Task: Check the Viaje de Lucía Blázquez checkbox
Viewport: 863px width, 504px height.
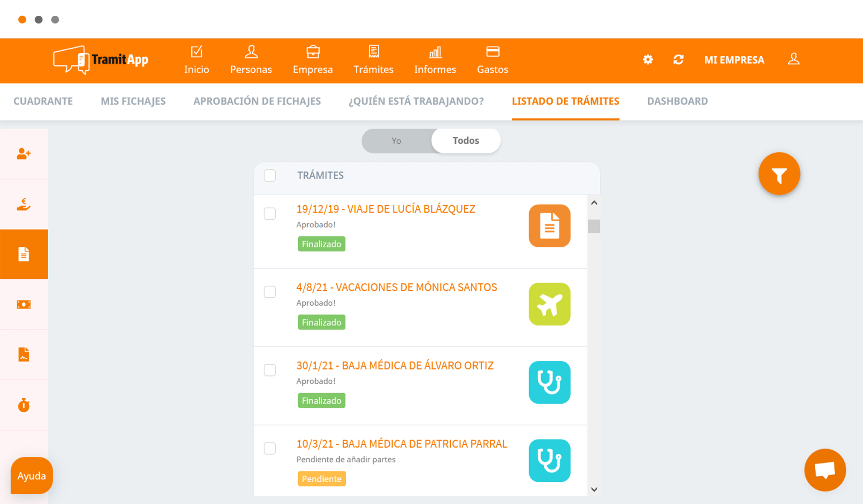Action: (270, 213)
